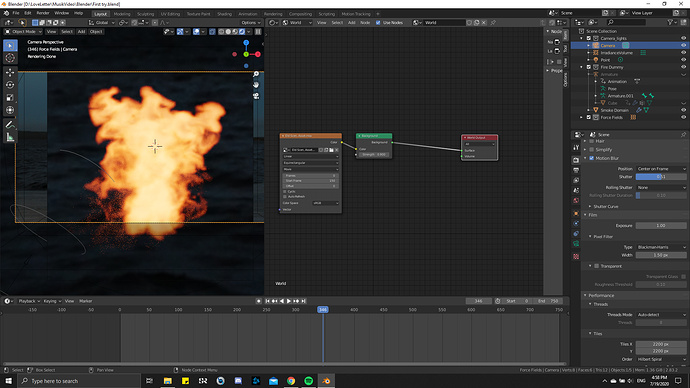This screenshot has width=690, height=388.
Task: Open the Tool properties tab icon
Action: point(576,148)
